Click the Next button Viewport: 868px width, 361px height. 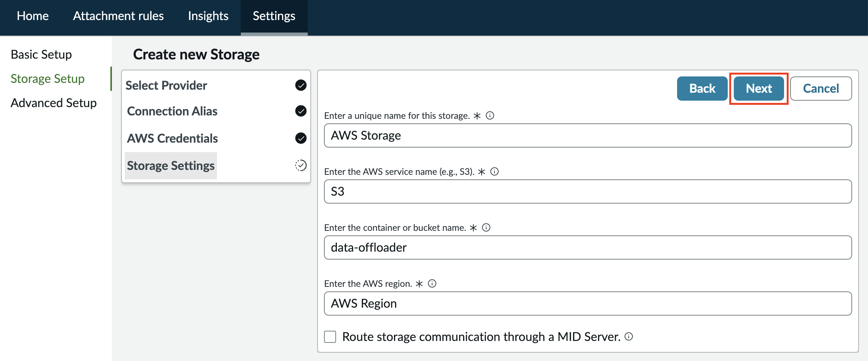759,89
